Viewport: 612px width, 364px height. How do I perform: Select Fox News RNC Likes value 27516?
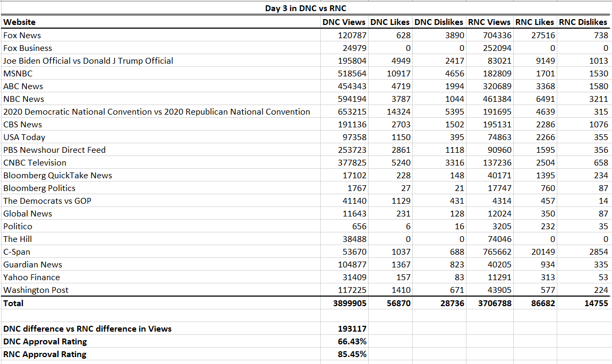tap(535, 35)
